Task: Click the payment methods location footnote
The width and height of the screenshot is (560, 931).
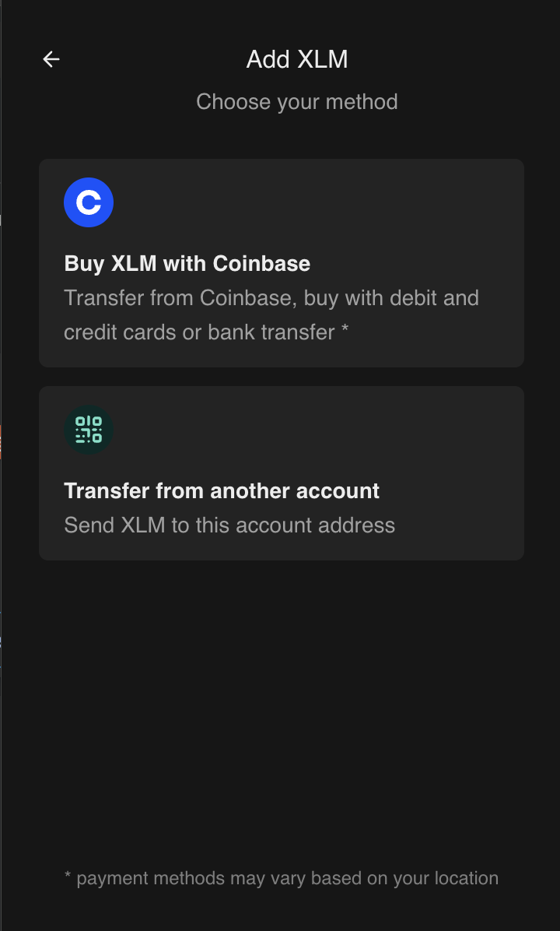Action: (x=282, y=878)
